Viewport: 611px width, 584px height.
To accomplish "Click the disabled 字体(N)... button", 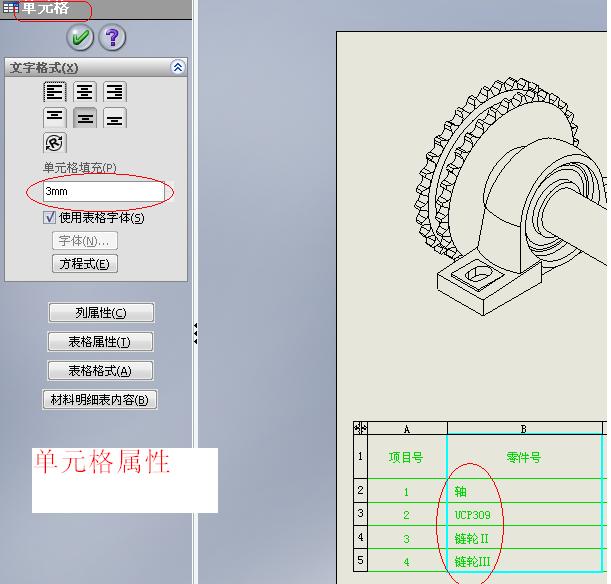I will pos(85,241).
